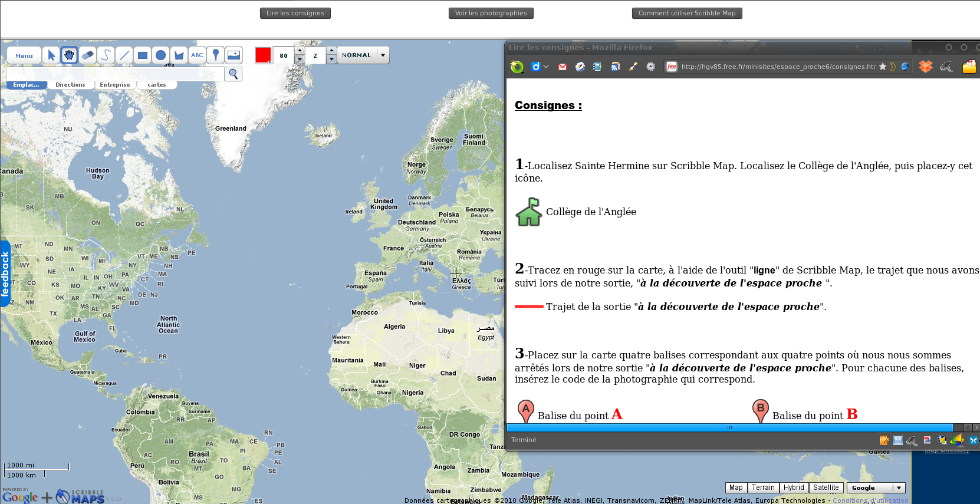This screenshot has width=980, height=504.
Task: Switch map view to Terrain
Action: point(763,487)
